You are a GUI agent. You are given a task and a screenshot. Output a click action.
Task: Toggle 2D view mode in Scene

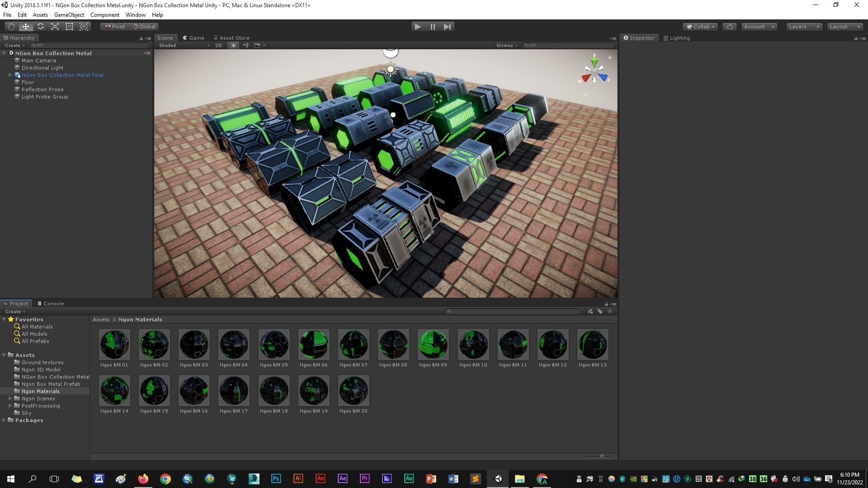coord(219,45)
